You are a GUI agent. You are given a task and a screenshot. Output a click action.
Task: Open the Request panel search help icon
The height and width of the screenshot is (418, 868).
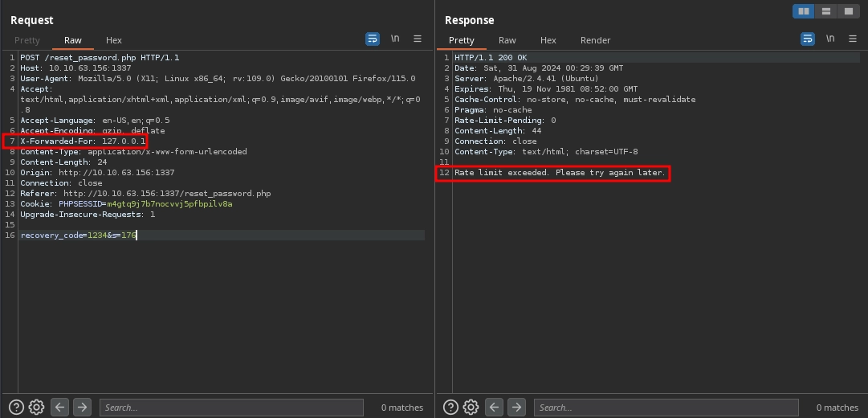click(16, 408)
